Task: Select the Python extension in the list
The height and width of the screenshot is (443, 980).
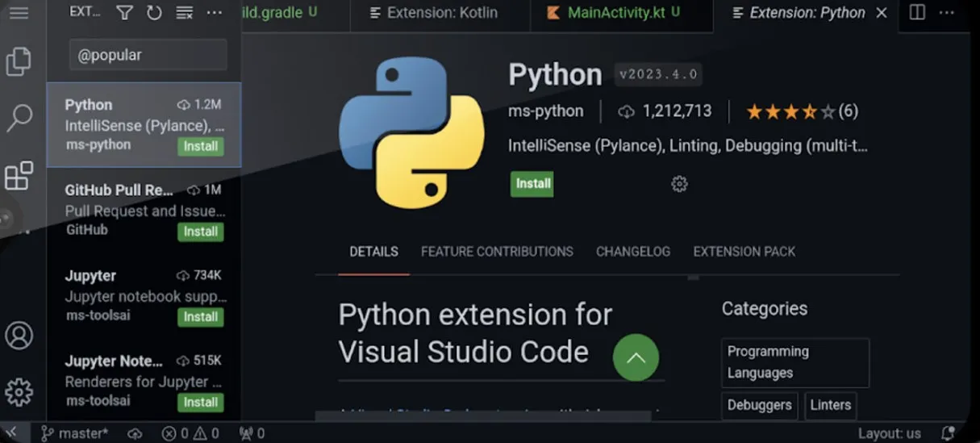Action: pyautogui.click(x=144, y=125)
